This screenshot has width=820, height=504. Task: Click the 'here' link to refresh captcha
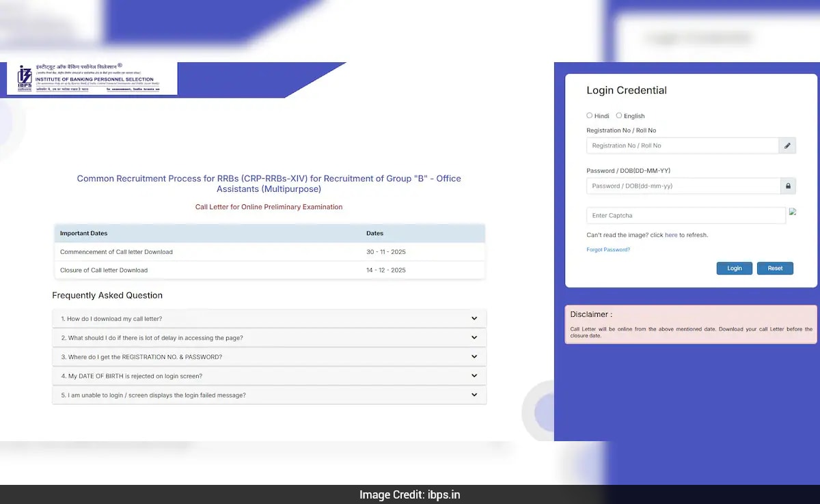point(671,234)
